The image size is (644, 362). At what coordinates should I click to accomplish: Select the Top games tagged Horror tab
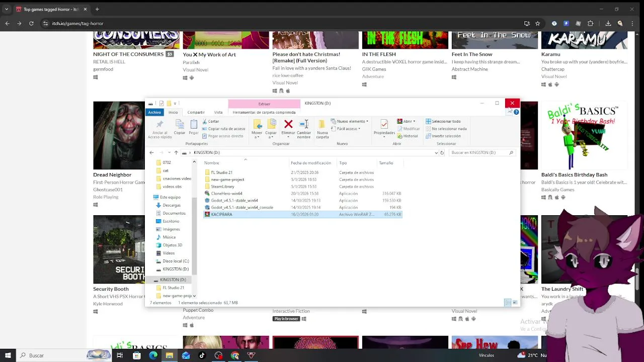[51, 9]
